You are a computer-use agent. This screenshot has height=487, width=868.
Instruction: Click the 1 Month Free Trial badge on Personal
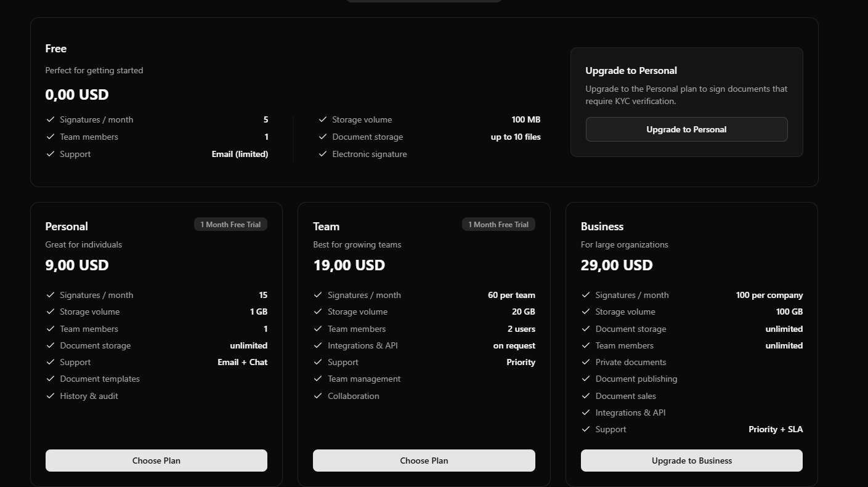tap(230, 224)
